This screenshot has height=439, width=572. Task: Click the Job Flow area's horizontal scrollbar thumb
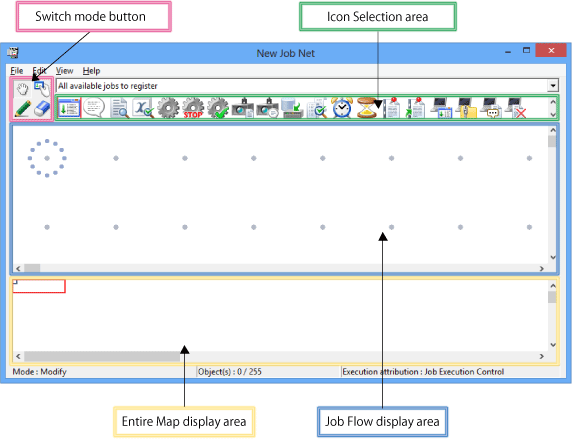click(32, 269)
